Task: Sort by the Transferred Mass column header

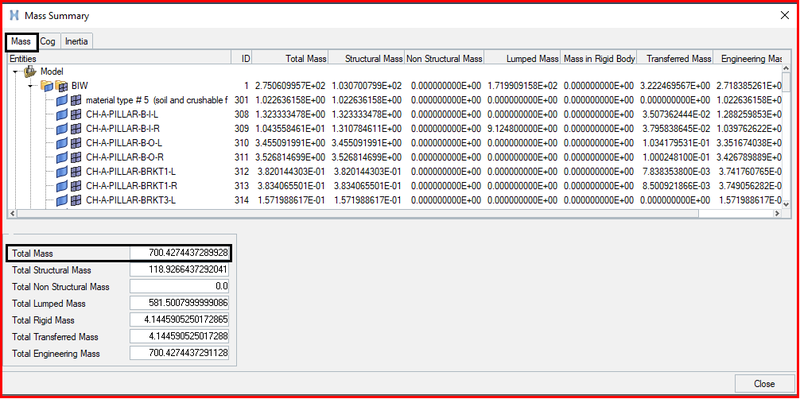Action: point(675,59)
